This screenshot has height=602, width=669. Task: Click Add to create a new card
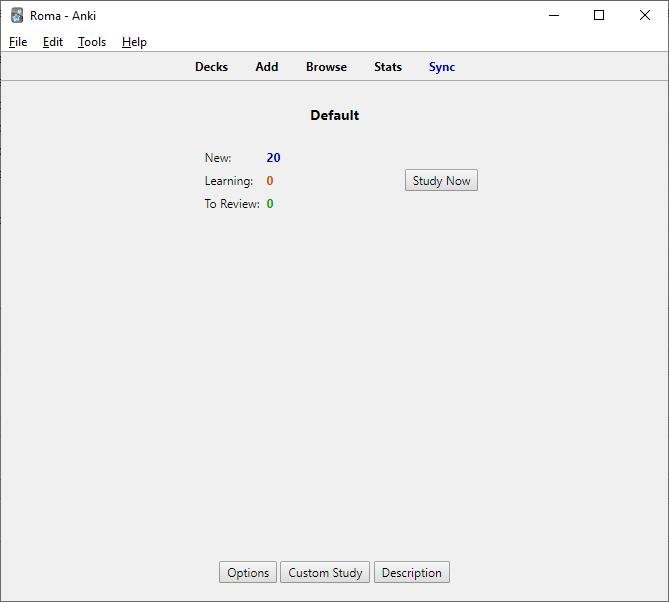click(x=267, y=67)
